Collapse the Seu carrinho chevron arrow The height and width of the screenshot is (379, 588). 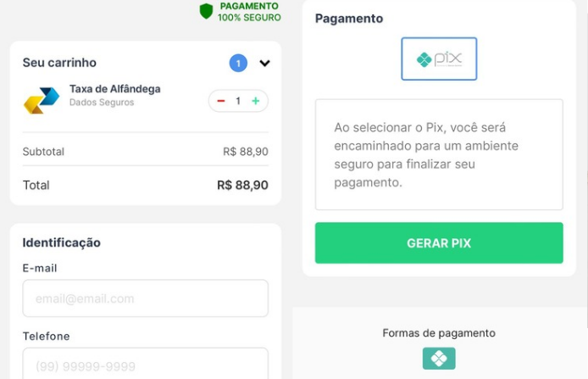point(264,64)
